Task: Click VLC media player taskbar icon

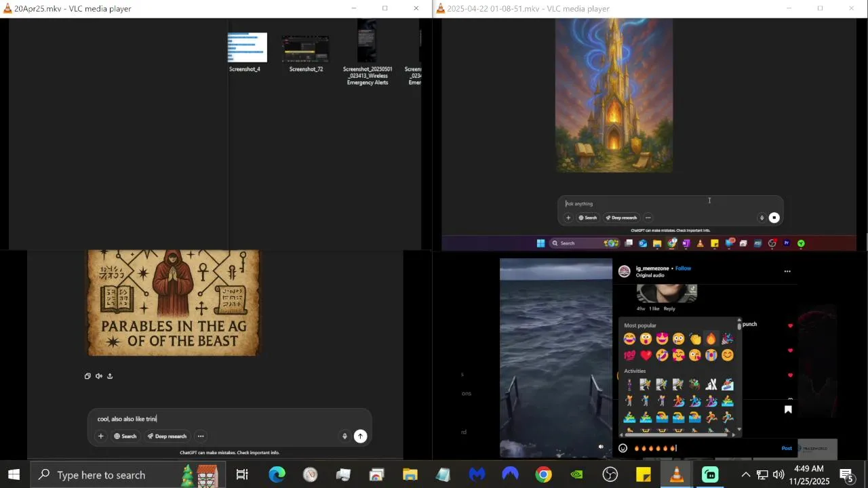Action: point(677,475)
